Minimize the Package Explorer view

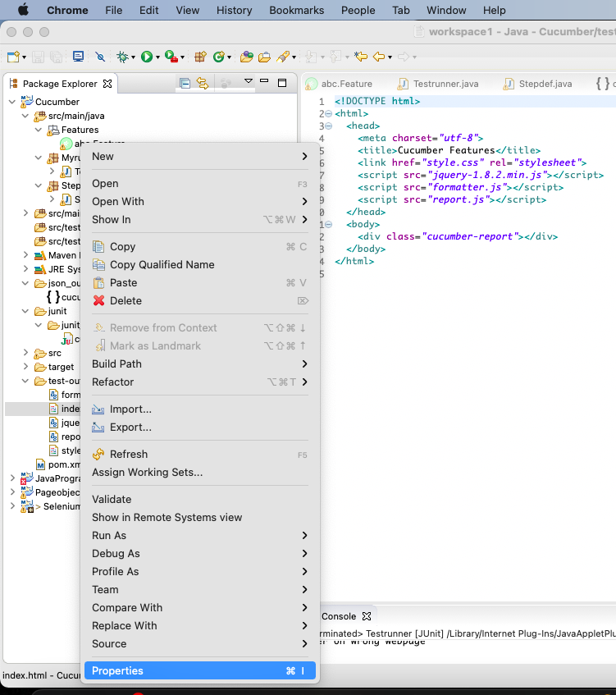tap(265, 80)
